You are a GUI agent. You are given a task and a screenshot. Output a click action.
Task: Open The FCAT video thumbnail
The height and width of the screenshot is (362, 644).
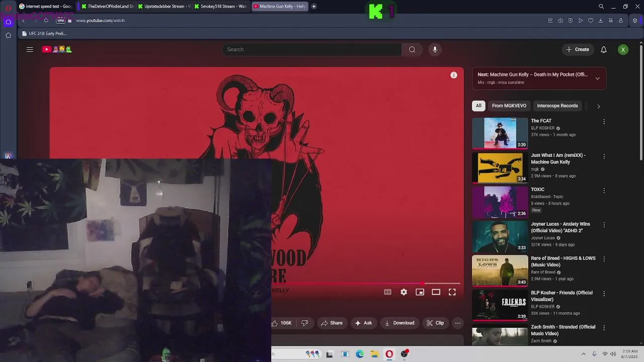tap(500, 133)
